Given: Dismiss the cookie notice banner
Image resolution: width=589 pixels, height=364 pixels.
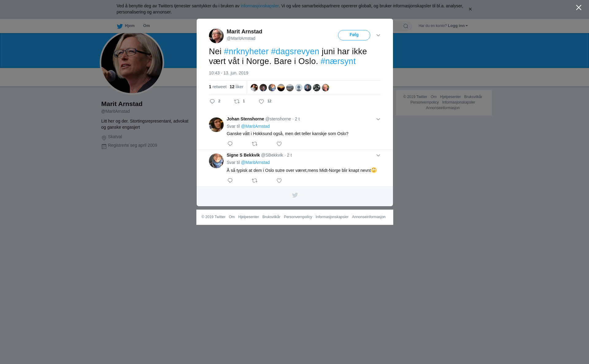Looking at the screenshot, I should (470, 9).
